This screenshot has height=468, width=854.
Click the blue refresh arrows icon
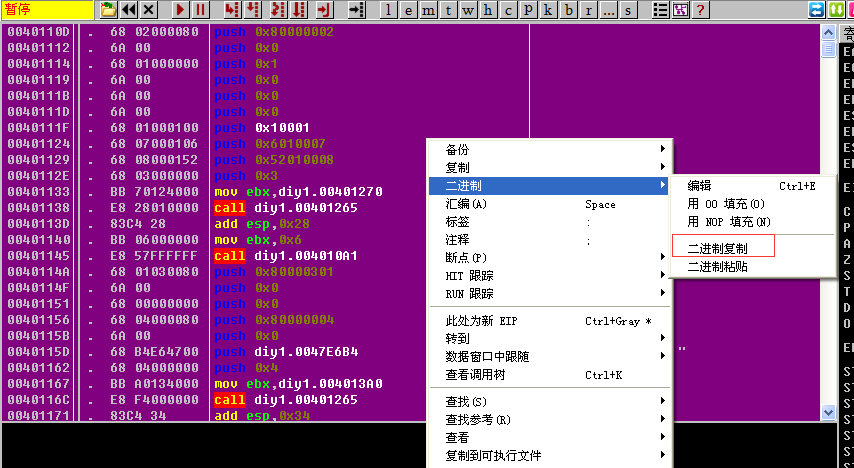(816, 9)
